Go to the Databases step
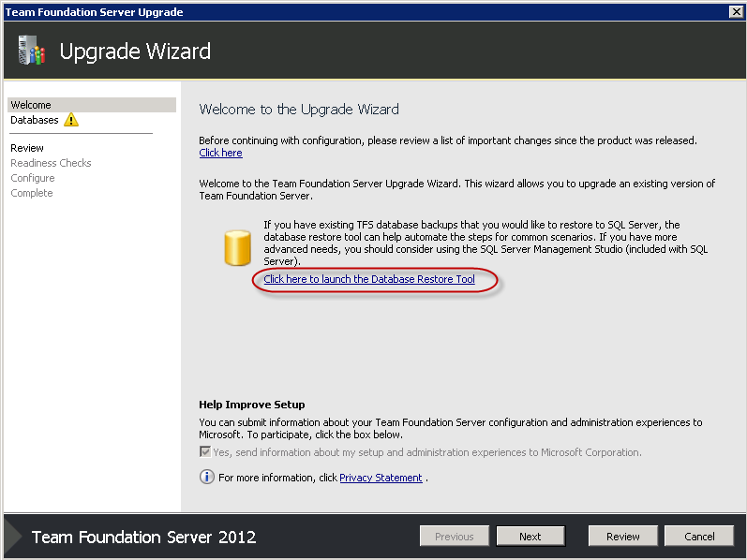This screenshot has height=560, width=747. tap(35, 120)
